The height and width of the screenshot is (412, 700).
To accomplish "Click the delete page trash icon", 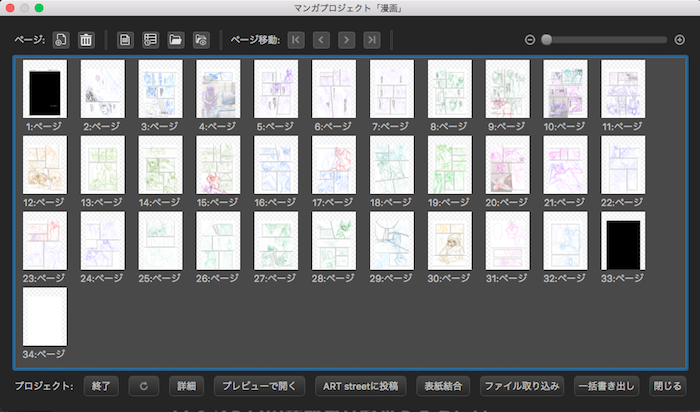I will pyautogui.click(x=86, y=40).
